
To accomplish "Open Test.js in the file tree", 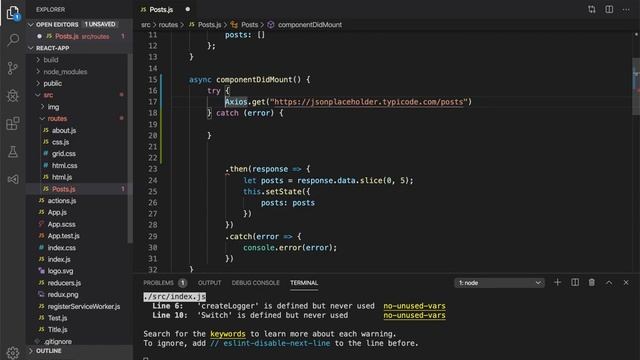I will pyautogui.click(x=57, y=318).
